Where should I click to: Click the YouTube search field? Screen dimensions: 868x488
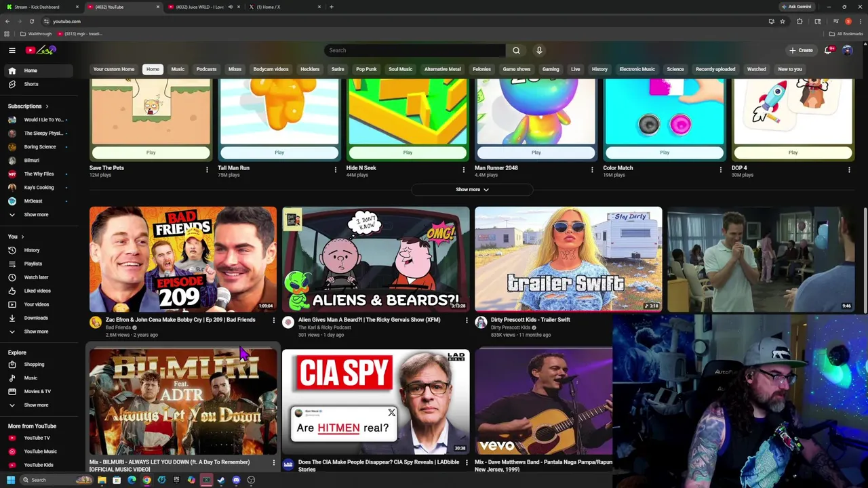click(x=415, y=50)
